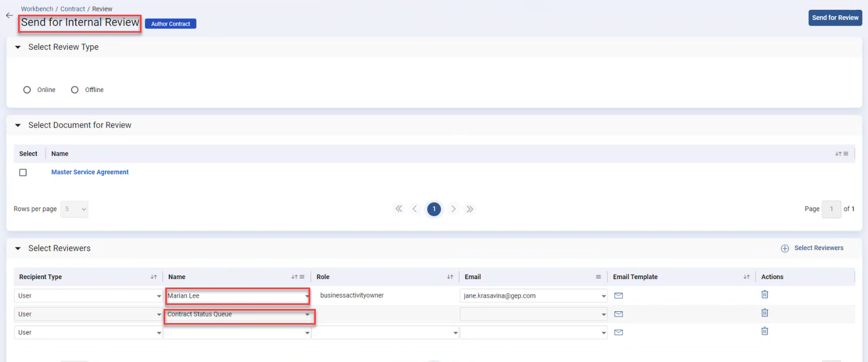868x362 pixels.
Task: Open the Marian Lee name dropdown
Action: point(307,296)
